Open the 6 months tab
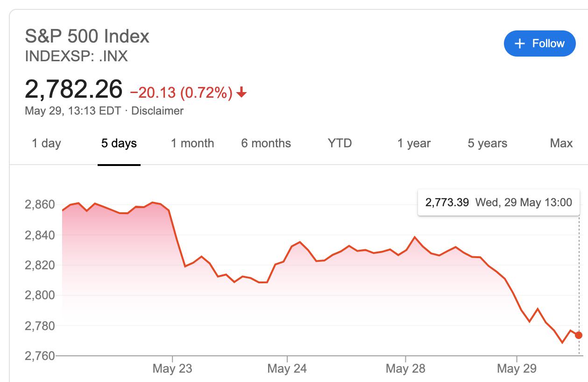This screenshot has width=588, height=382. click(266, 143)
